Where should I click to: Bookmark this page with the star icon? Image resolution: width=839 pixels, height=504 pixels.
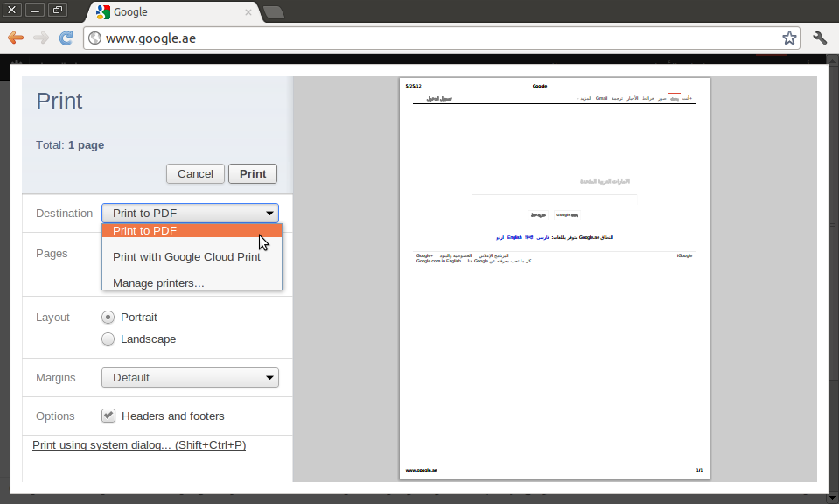(x=789, y=38)
